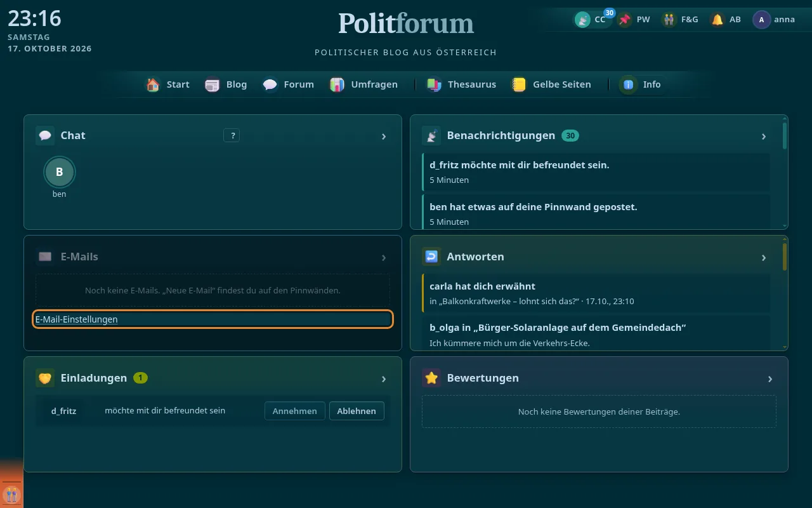Expand the Einladungen panel chevron
The width and height of the screenshot is (812, 508).
point(384,378)
